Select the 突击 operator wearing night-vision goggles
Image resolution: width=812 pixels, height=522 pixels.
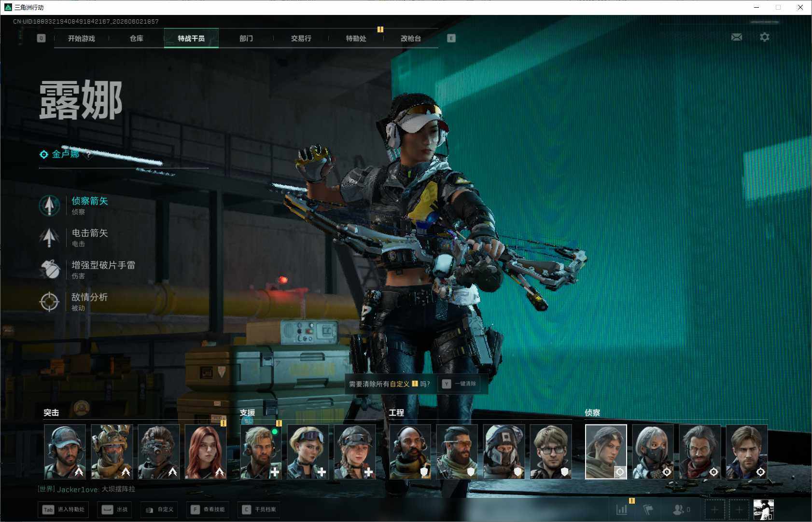point(158,452)
